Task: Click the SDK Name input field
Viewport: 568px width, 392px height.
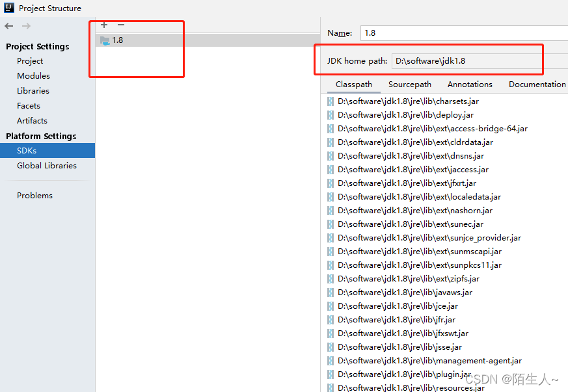Action: pos(464,33)
